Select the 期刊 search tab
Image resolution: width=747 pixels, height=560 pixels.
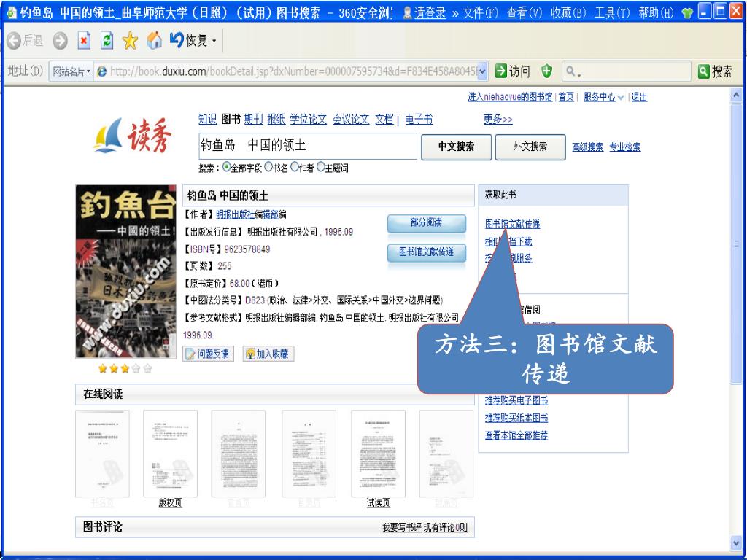(x=253, y=119)
